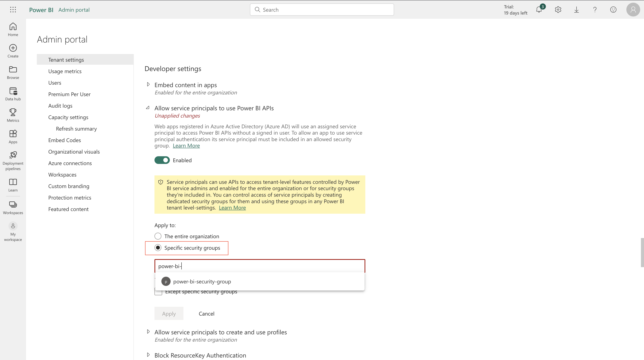
Task: Open Learn More link in yellow notice
Action: pos(232,208)
